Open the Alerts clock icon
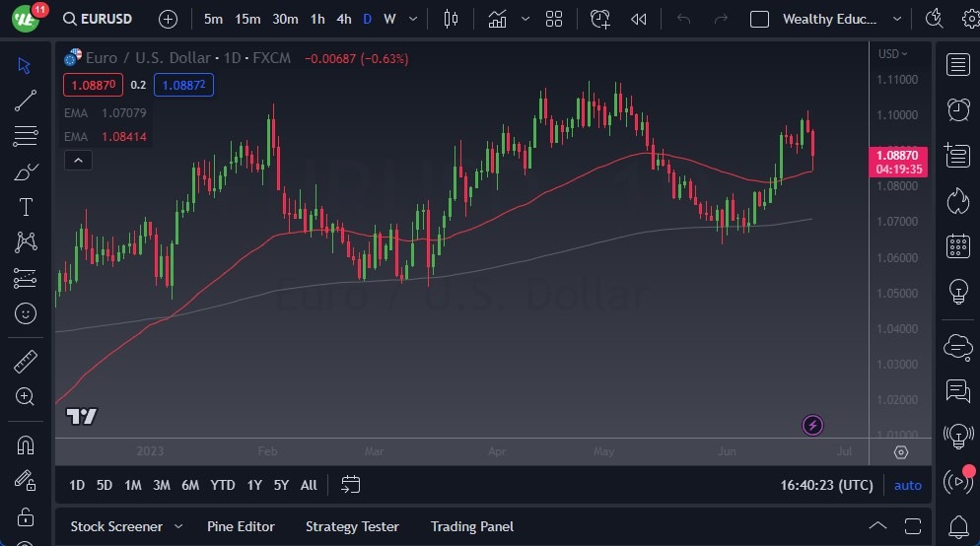The height and width of the screenshot is (546, 980). click(957, 109)
